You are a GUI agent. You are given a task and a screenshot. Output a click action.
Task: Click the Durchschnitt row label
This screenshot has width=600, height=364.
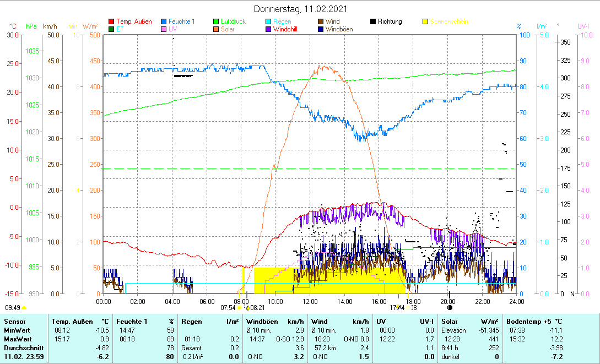(20, 348)
